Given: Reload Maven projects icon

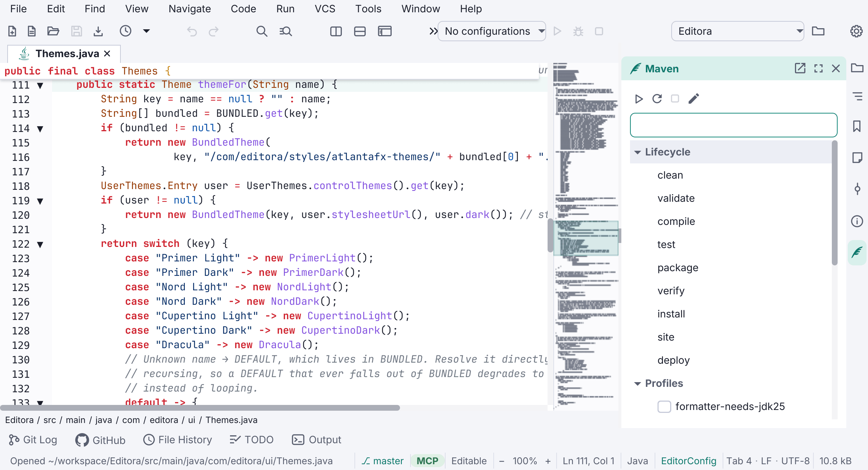Looking at the screenshot, I should pos(657,99).
